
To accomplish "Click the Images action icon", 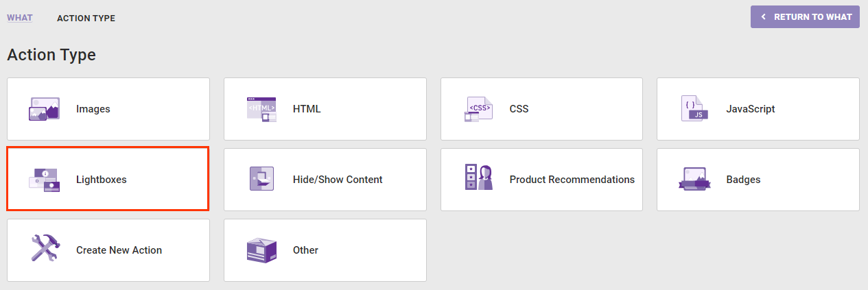I will click(x=45, y=109).
